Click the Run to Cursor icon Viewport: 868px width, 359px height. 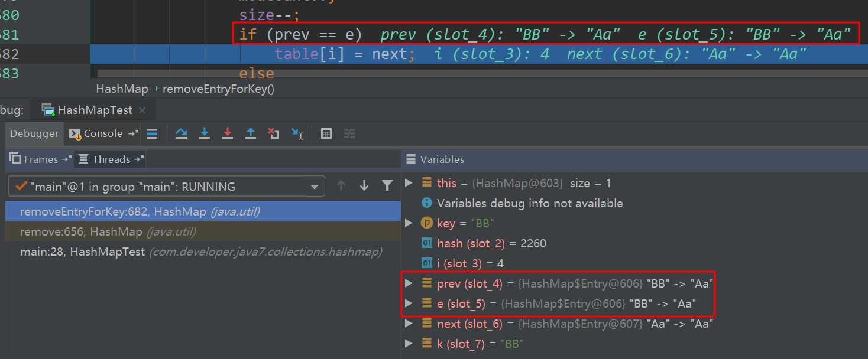coord(297,134)
